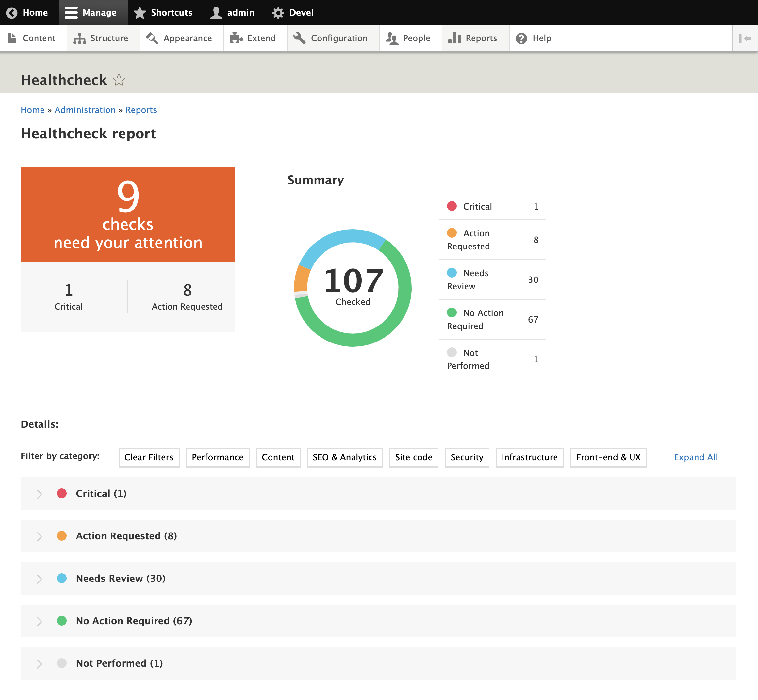
Task: Expand the Needs Review (30) section chevron
Action: (x=40, y=579)
